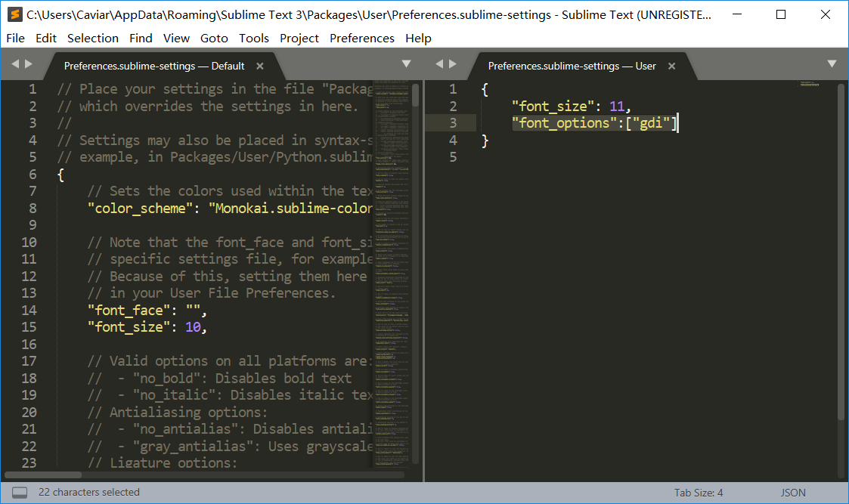Toggle the side bar via status bar icon
849x504 pixels.
tap(20, 493)
